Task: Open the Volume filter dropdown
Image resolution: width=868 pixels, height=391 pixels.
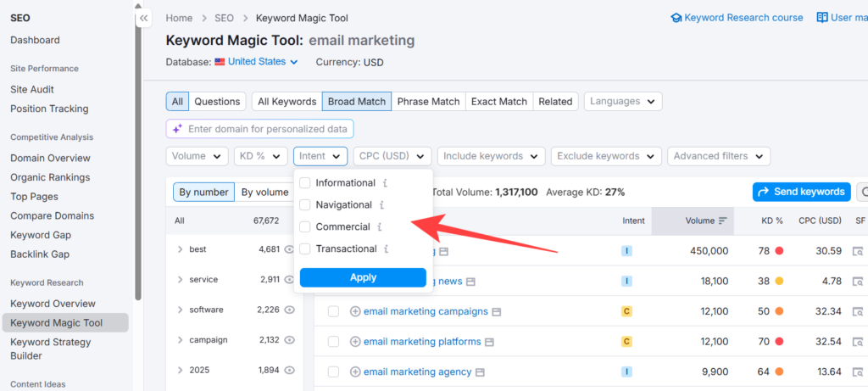Action: pyautogui.click(x=197, y=156)
